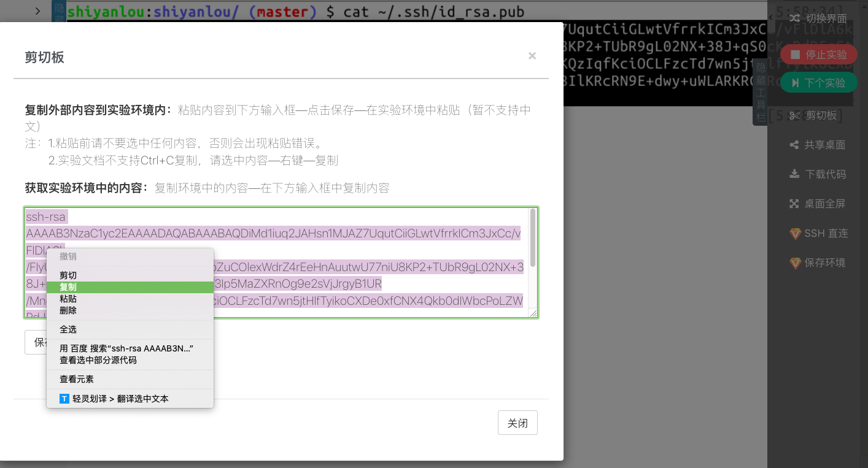This screenshot has height=468, width=868.
Task: Choose 删除 (delete) in the context menu
Action: (x=130, y=310)
